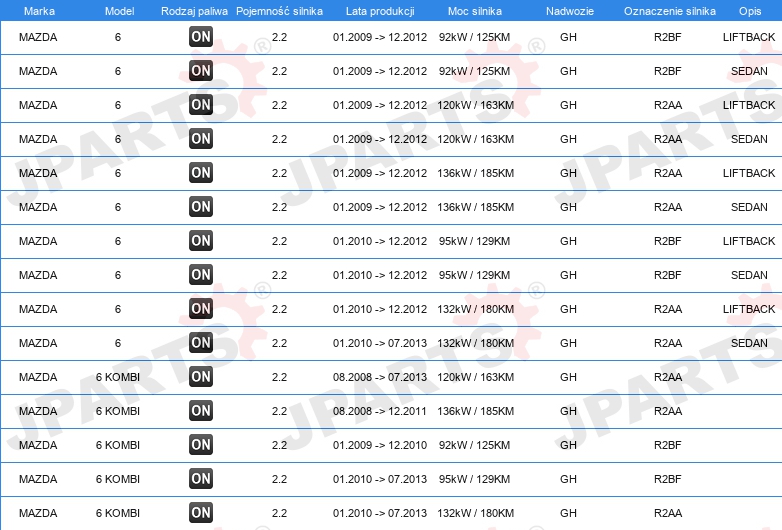Screen dimensions: 782x530
Task: Click R2AA in the 136kW SEDAN row
Action: pyautogui.click(x=668, y=207)
